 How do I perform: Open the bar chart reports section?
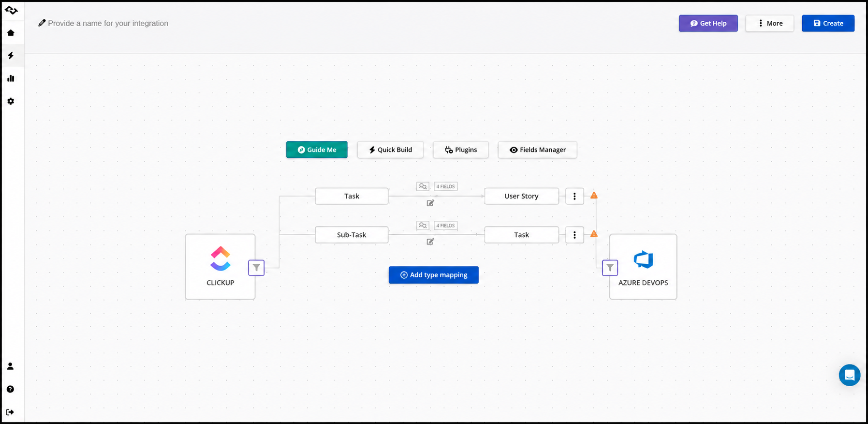11,78
